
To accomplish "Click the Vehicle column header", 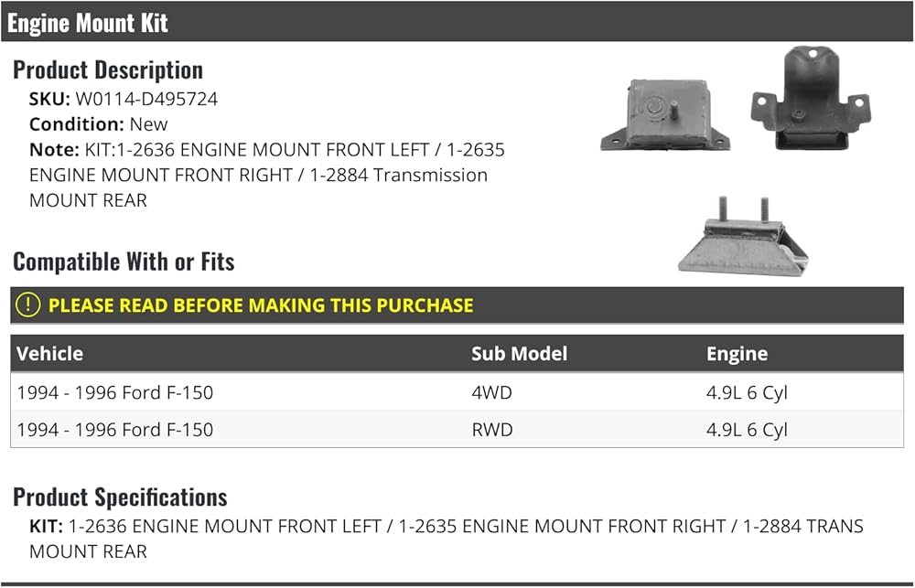I will click(x=49, y=354).
